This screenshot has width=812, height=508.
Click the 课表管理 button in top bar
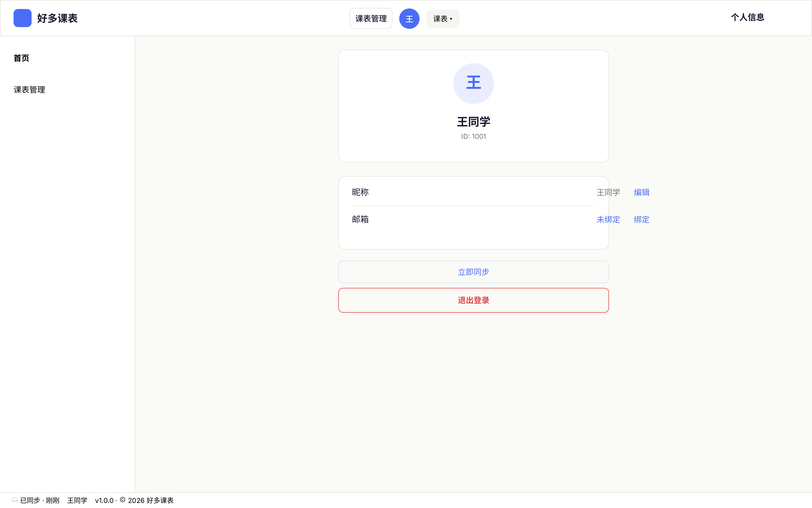pos(371,18)
